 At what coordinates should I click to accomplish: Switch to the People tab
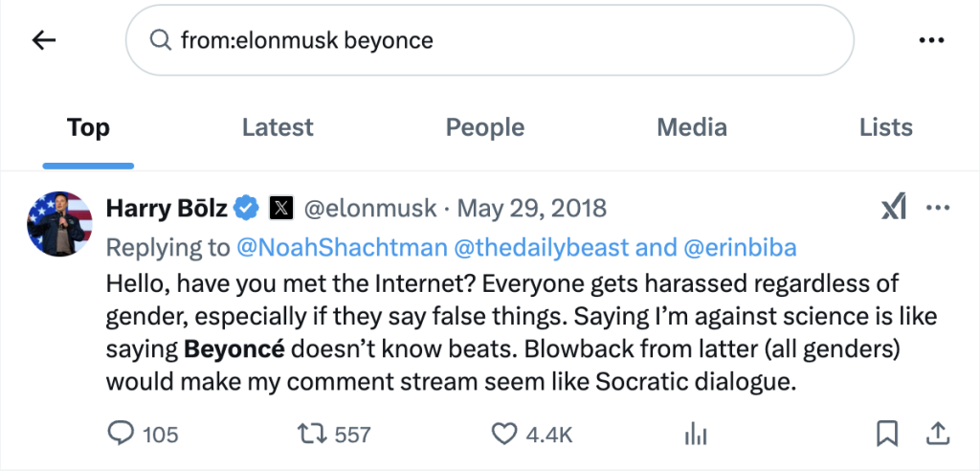tap(485, 127)
